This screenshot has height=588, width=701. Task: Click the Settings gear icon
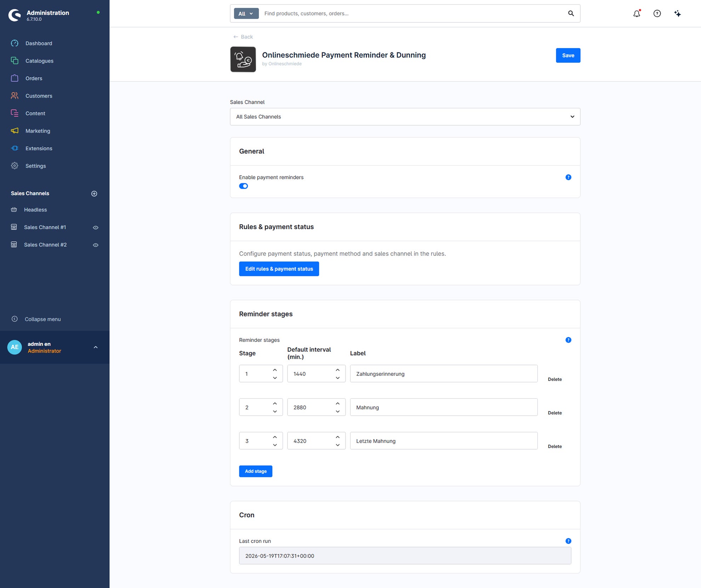click(x=15, y=166)
